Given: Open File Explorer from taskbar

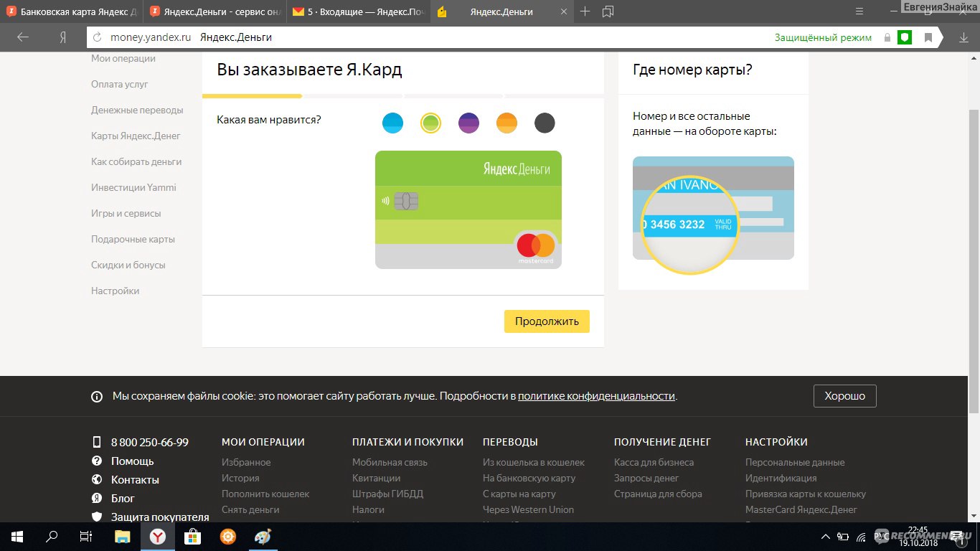Looking at the screenshot, I should 123,537.
